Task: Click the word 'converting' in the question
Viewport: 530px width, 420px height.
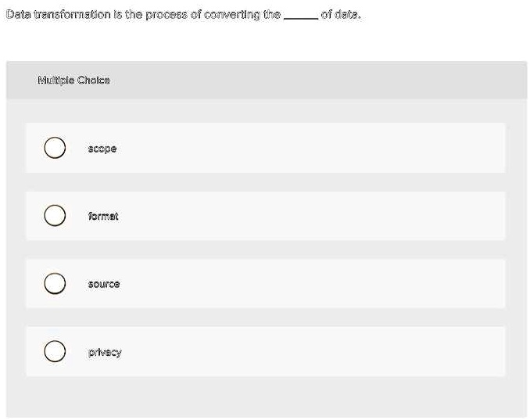Action: click(232, 15)
